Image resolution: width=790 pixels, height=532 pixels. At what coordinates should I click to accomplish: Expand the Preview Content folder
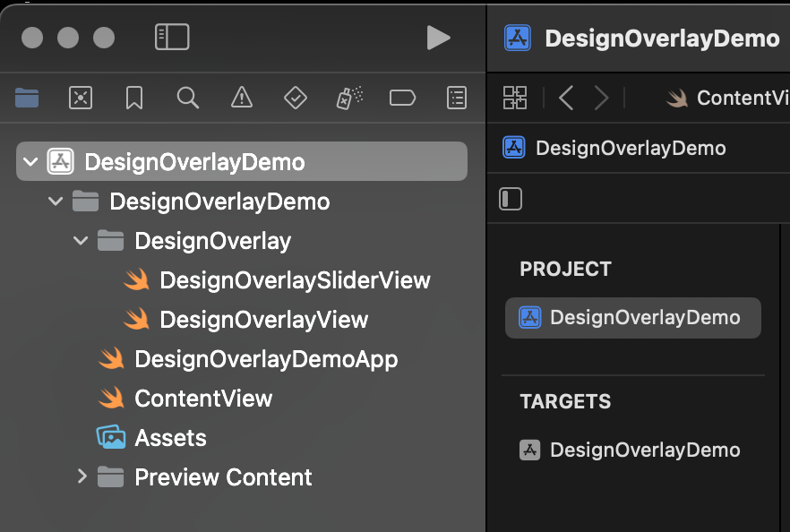82,476
